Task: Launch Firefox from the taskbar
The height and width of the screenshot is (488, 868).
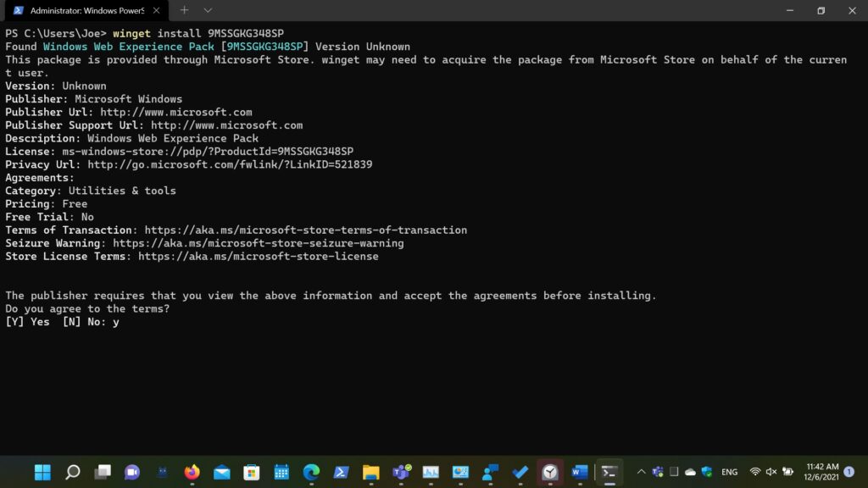Action: (192, 472)
